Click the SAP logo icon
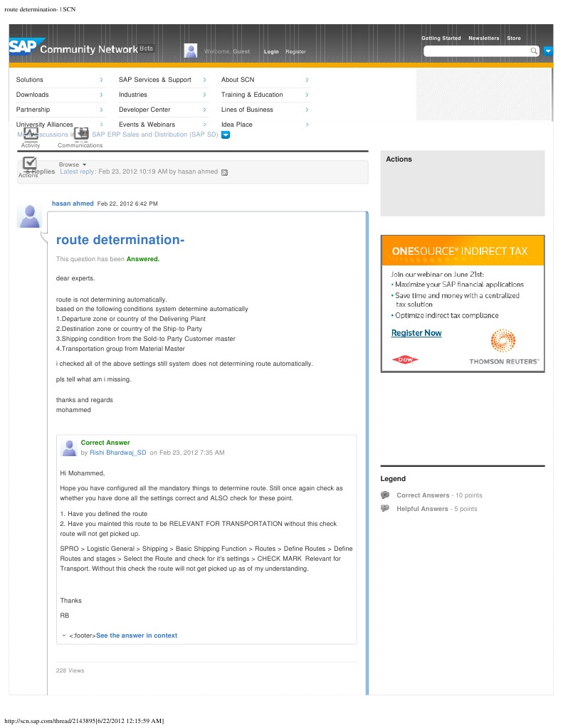563x728 pixels. pyautogui.click(x=22, y=46)
